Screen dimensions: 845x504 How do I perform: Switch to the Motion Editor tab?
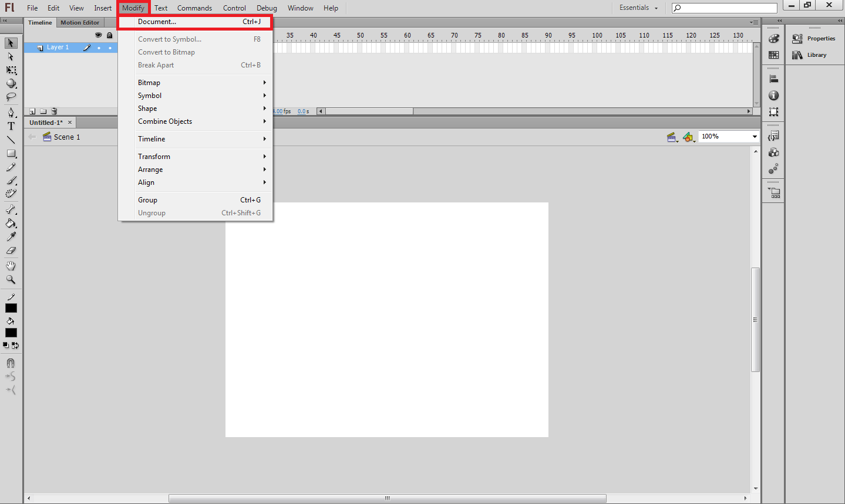80,22
